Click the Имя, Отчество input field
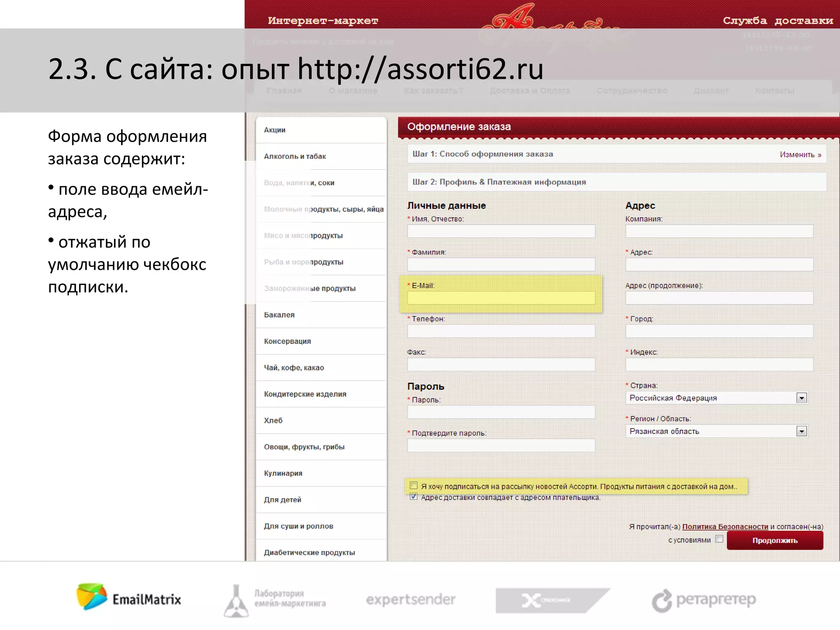Image resolution: width=840 pixels, height=630 pixels. click(x=501, y=231)
